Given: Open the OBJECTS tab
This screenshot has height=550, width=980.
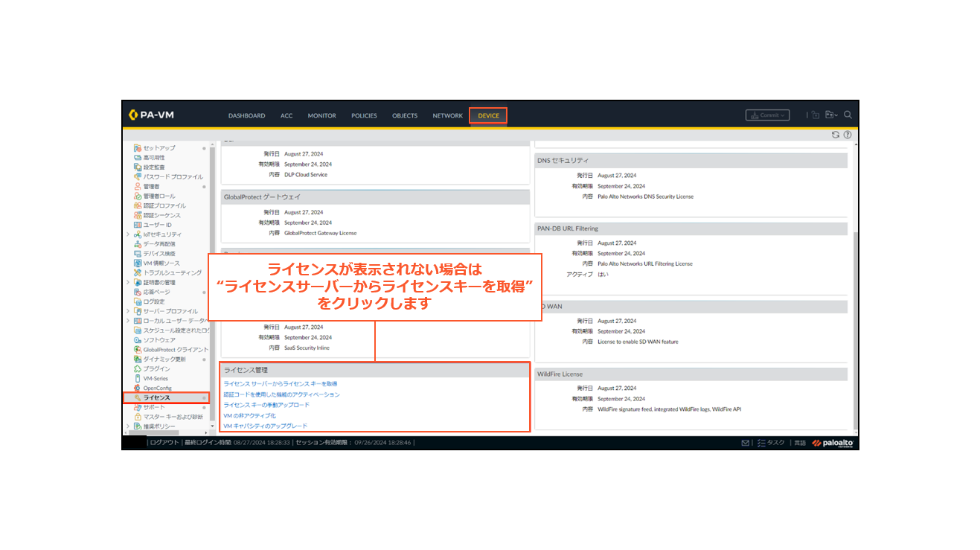Looking at the screenshot, I should click(405, 116).
